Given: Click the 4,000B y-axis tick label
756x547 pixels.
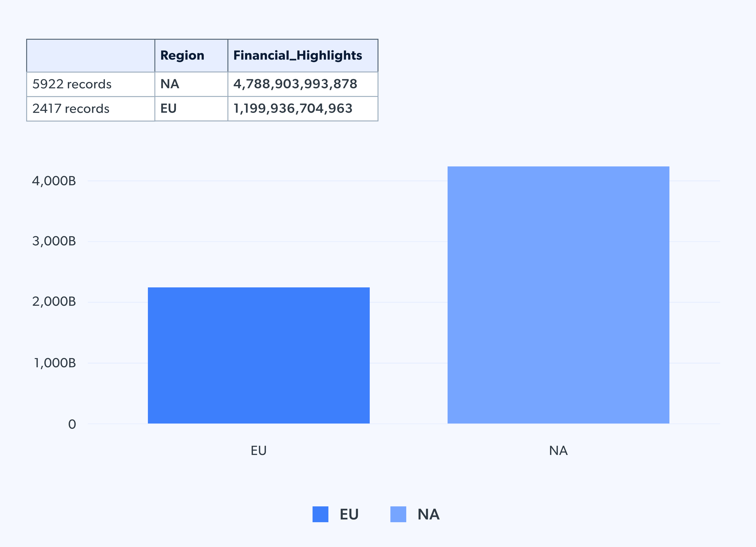Looking at the screenshot, I should (54, 181).
